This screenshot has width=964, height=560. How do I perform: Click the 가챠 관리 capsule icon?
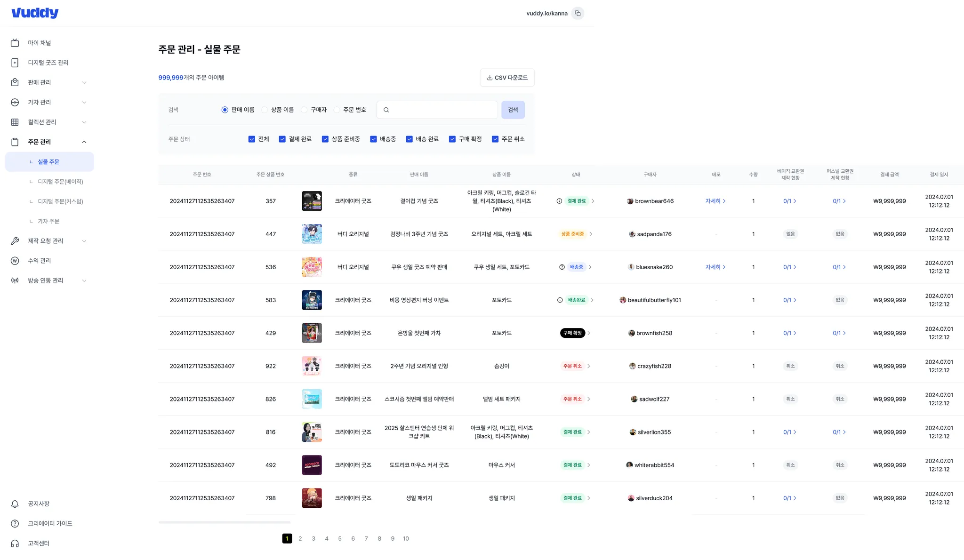coord(15,102)
